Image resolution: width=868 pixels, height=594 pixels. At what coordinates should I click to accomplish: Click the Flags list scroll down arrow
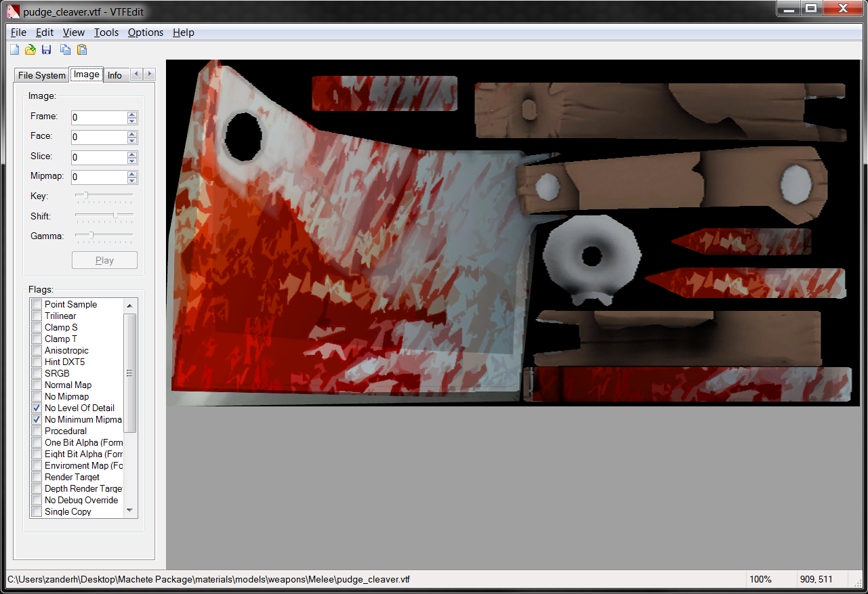pyautogui.click(x=130, y=511)
